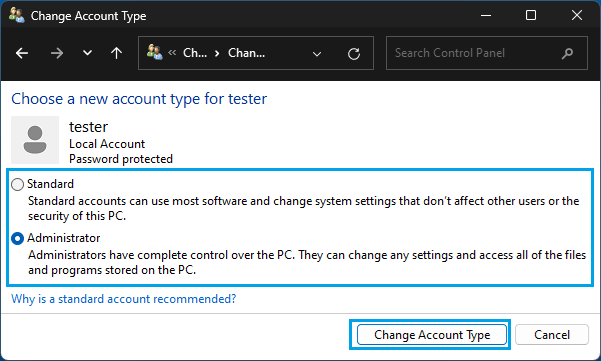
Task: Click the Change Account Type button
Action: (x=432, y=335)
